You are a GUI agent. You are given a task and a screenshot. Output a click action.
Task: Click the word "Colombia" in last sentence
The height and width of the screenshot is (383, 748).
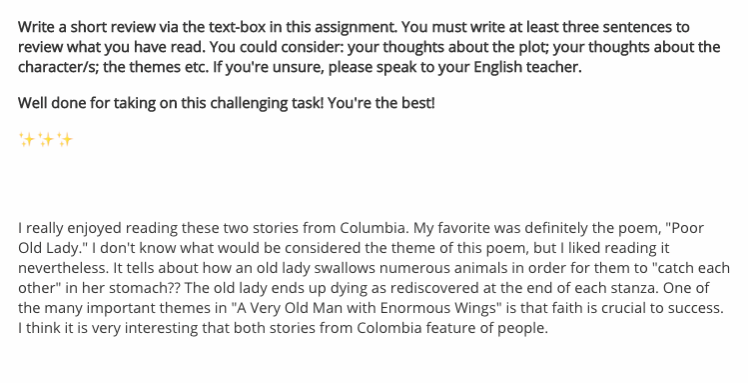(x=389, y=328)
